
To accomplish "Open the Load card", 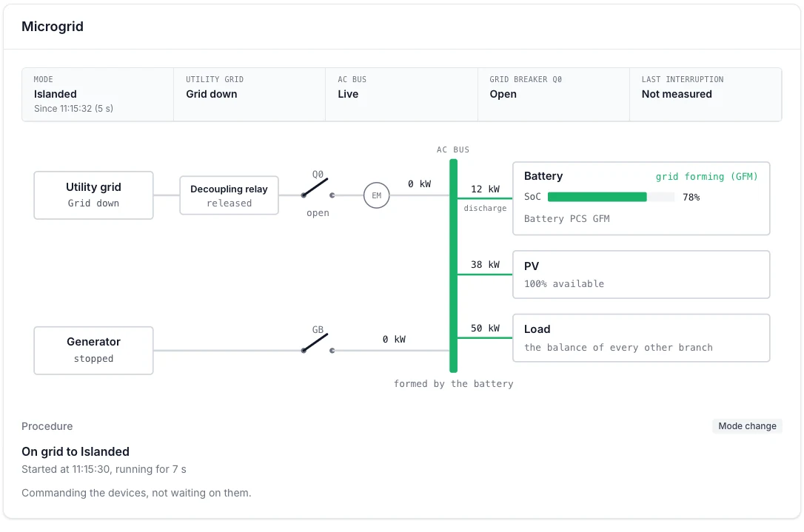I will tap(641, 338).
